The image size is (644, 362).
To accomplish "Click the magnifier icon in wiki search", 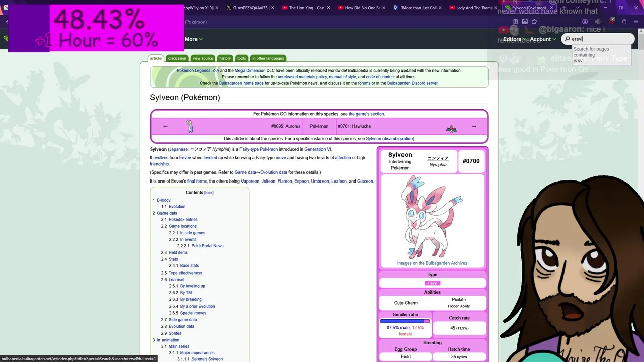I will tap(568, 39).
